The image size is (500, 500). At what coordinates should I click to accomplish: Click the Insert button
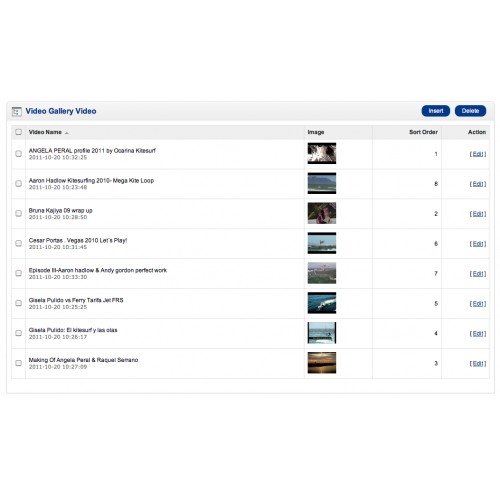(436, 111)
